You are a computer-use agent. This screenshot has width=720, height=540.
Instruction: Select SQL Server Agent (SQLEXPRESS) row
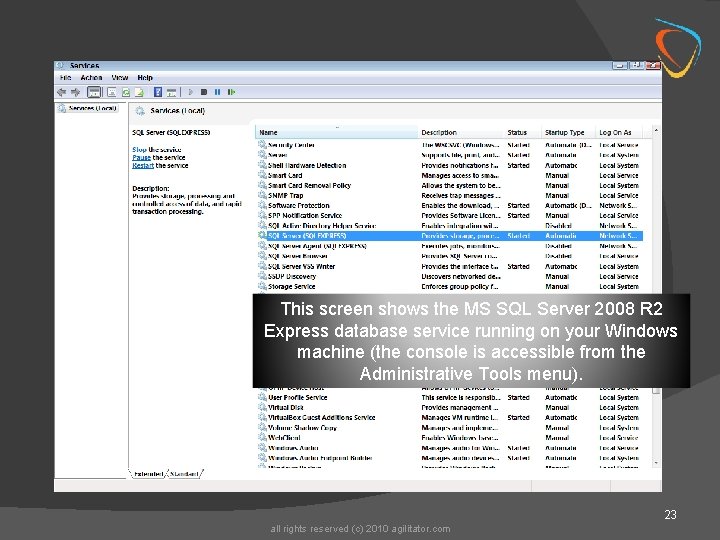pyautogui.click(x=449, y=246)
